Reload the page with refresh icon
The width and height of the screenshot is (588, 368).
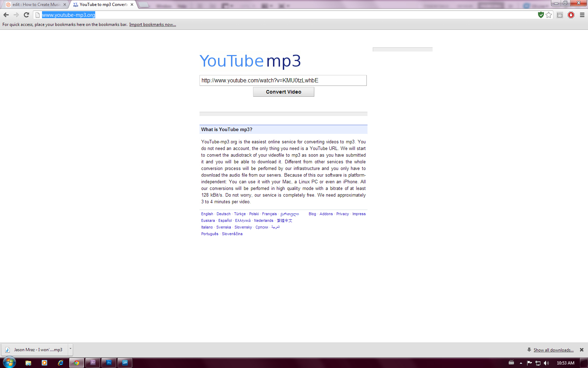26,15
